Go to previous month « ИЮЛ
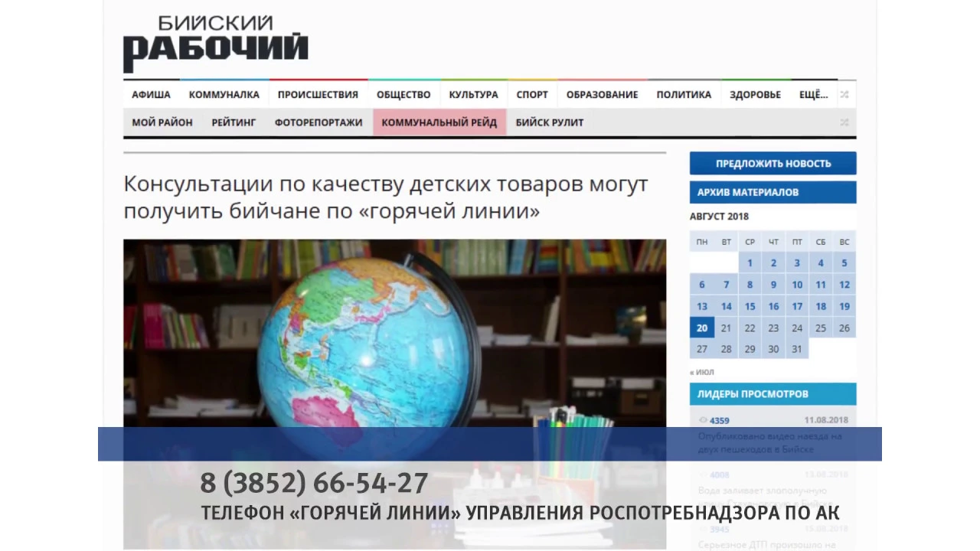This screenshot has width=980, height=551. coord(702,372)
